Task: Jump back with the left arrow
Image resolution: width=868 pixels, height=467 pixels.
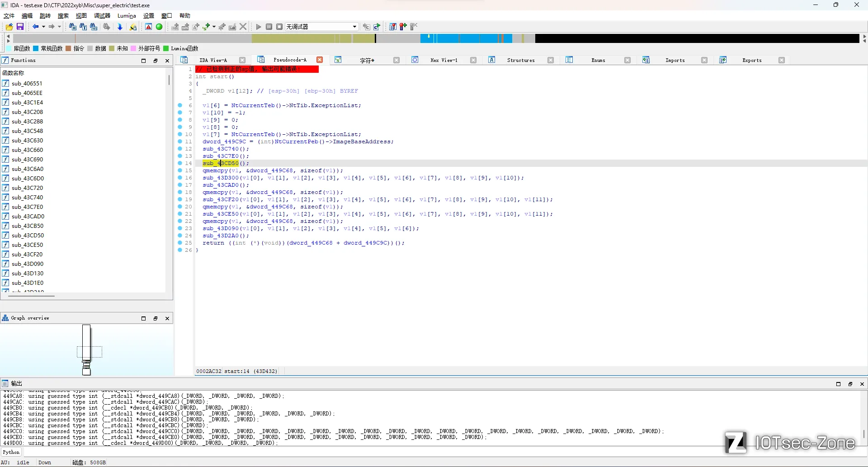Action: [35, 27]
